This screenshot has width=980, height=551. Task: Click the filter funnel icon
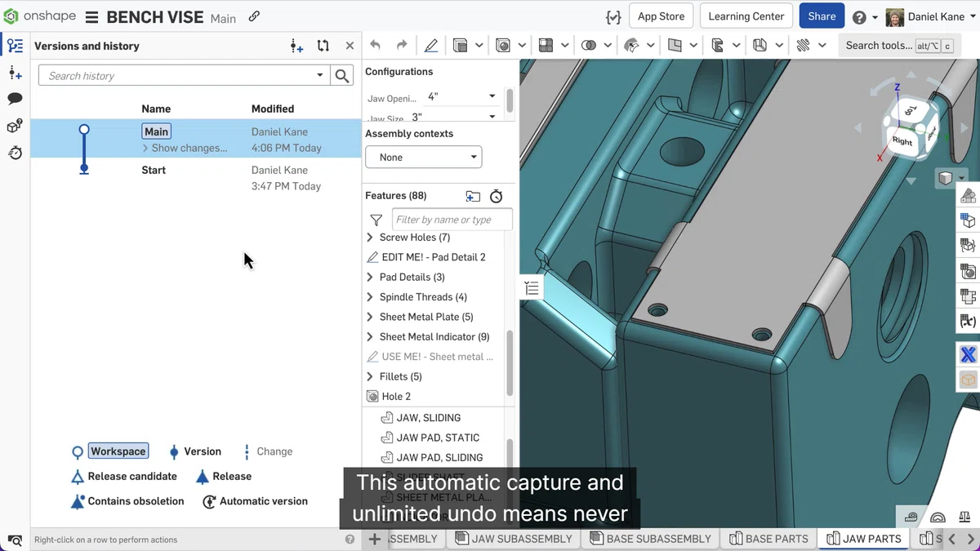[376, 220]
